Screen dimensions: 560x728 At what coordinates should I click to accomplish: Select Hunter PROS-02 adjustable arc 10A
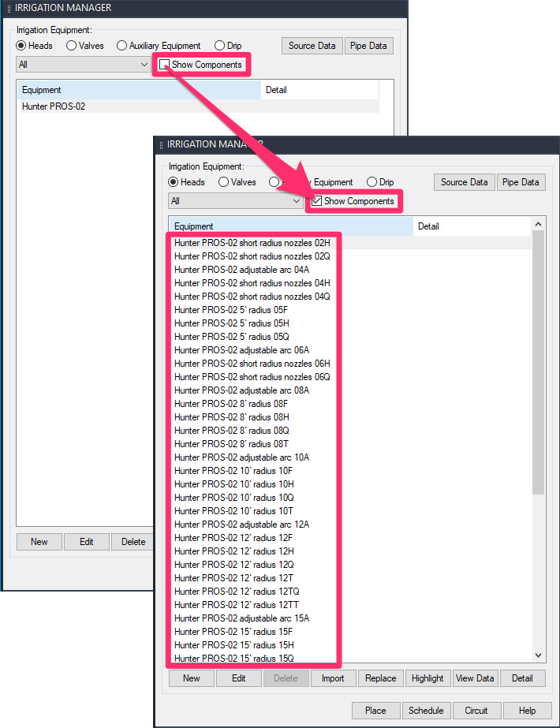241,457
